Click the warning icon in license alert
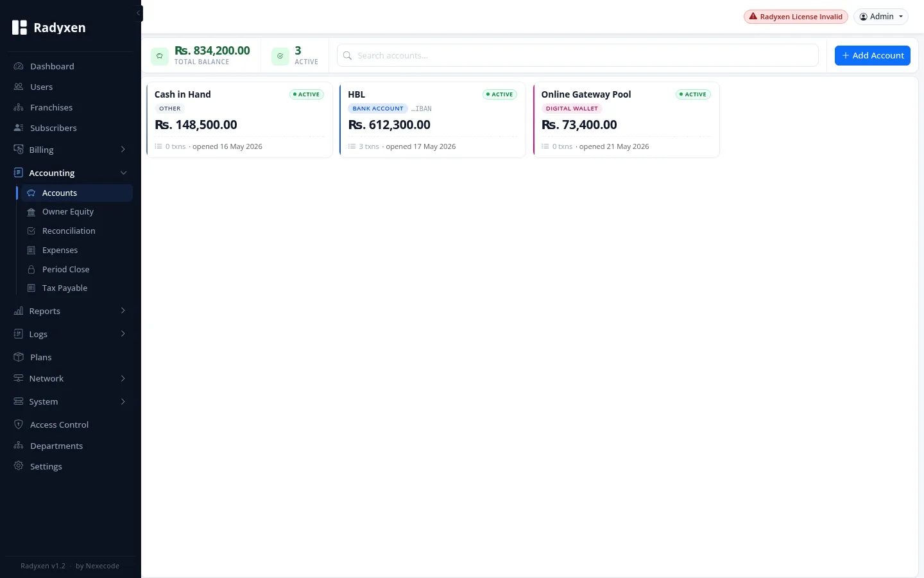This screenshot has width=924, height=578. tap(753, 17)
